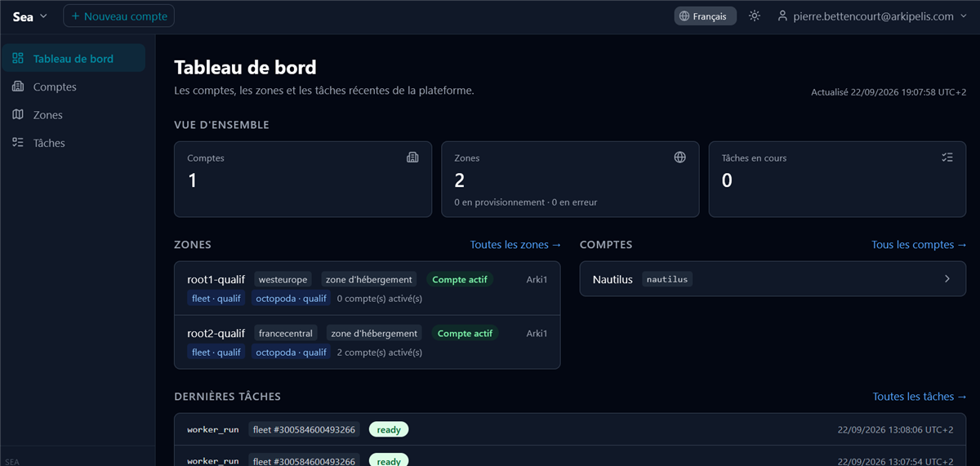Open the Français language selector

706,16
